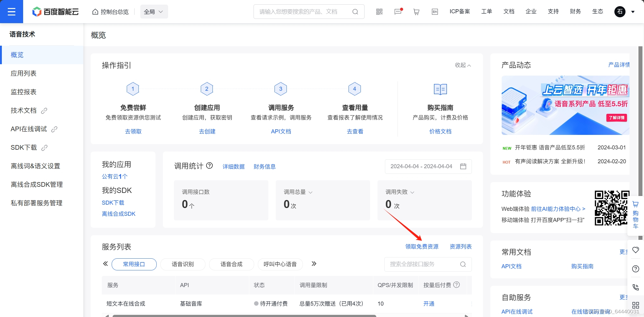Open 离线词&语义设置 in the sidebar
Screen dimensions: 644x317
[x=42, y=166]
